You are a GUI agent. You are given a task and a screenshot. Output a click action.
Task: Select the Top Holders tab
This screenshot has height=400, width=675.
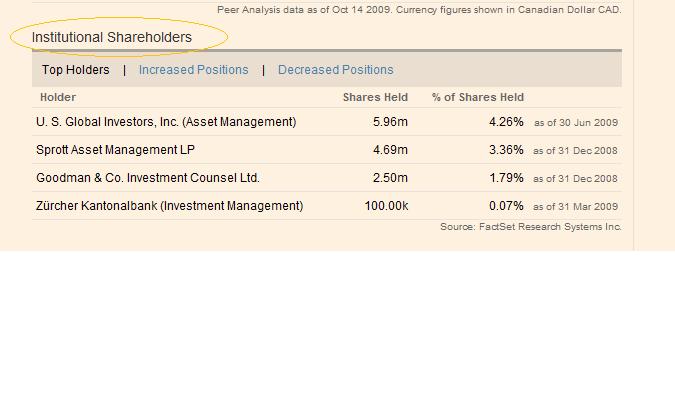click(75, 70)
